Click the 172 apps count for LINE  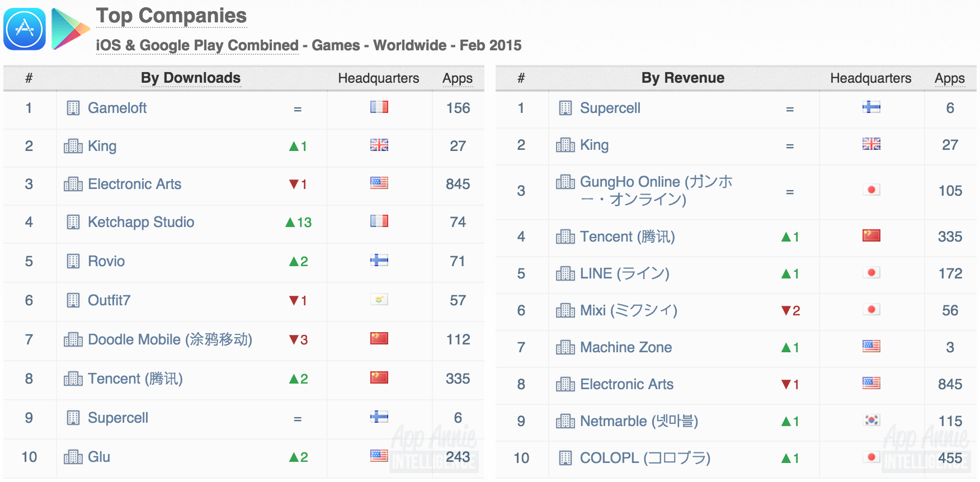click(x=950, y=273)
